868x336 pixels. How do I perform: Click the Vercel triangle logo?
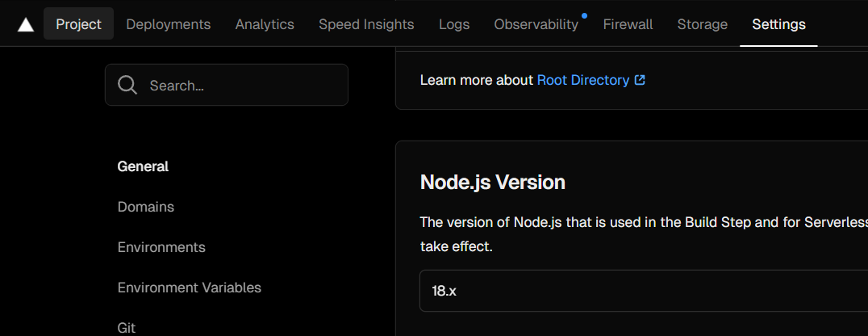[x=26, y=24]
